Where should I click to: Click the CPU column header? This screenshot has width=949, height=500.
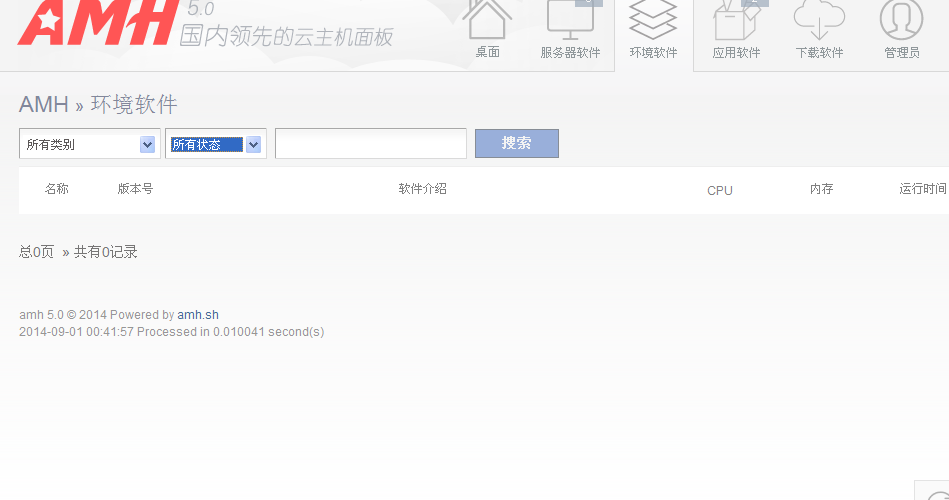[x=719, y=190]
